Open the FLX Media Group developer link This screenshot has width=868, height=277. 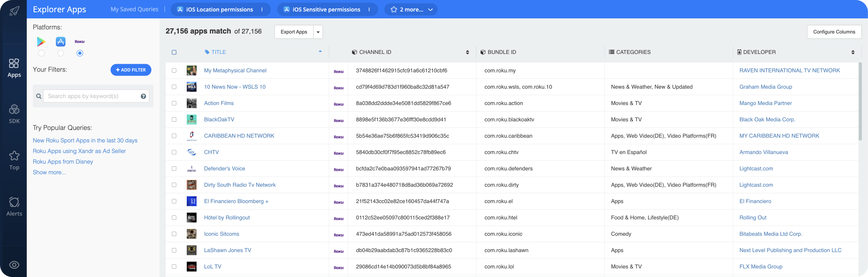pyautogui.click(x=761, y=267)
